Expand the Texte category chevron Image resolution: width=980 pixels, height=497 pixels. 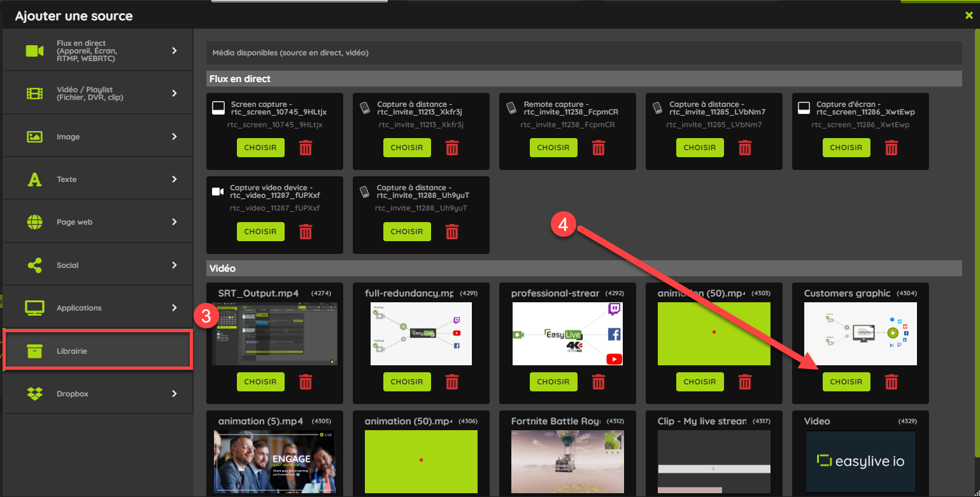tap(174, 179)
